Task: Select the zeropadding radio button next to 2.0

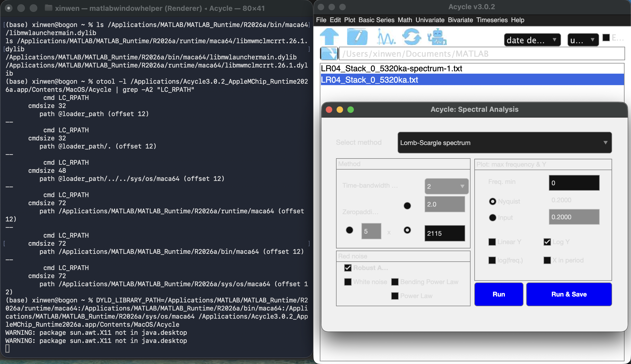Action: (x=407, y=206)
